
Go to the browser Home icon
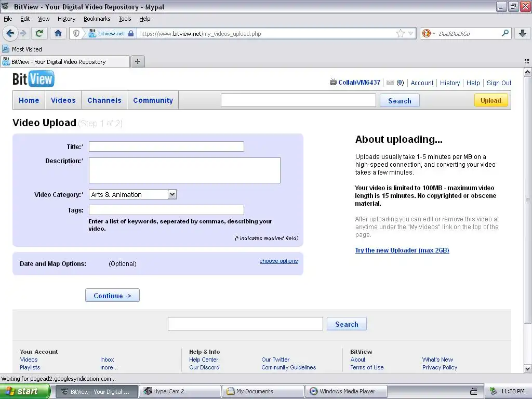pos(58,33)
